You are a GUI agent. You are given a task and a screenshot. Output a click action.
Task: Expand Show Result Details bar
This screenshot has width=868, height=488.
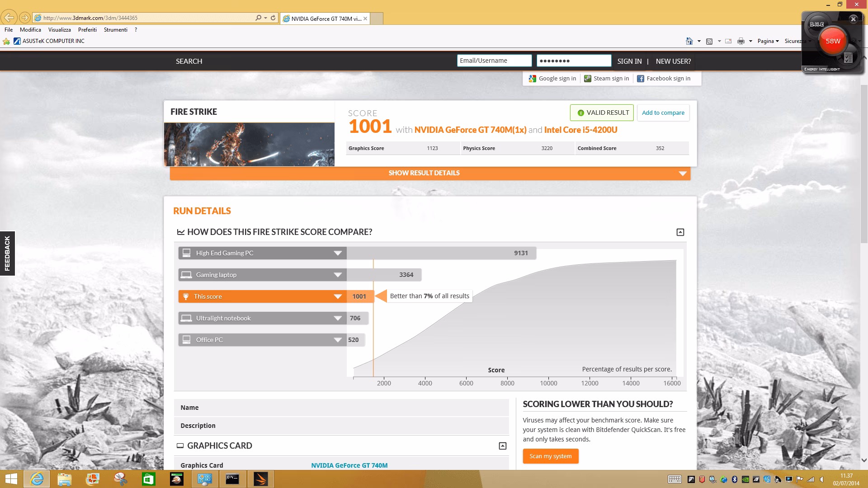[430, 173]
